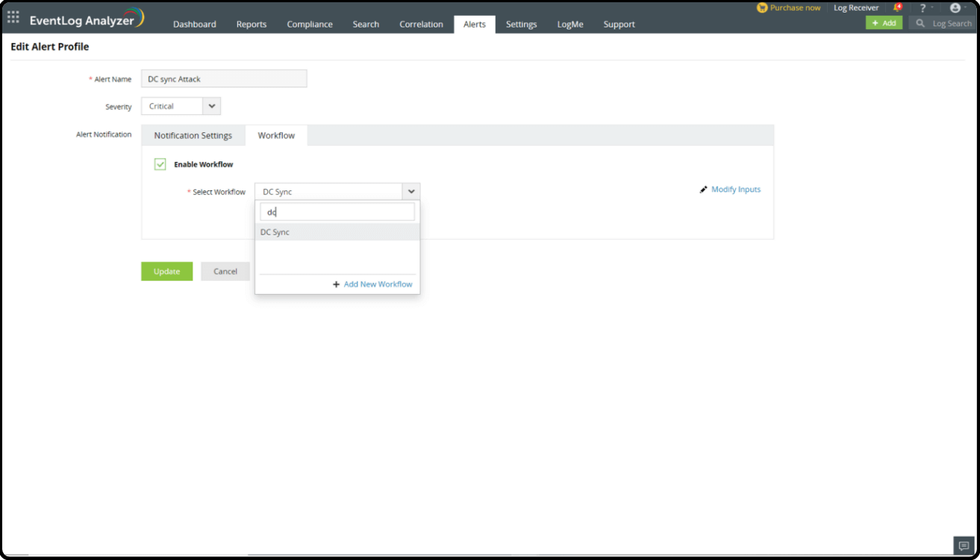The height and width of the screenshot is (560, 980).
Task: Click the green Add button
Action: pyautogui.click(x=884, y=23)
